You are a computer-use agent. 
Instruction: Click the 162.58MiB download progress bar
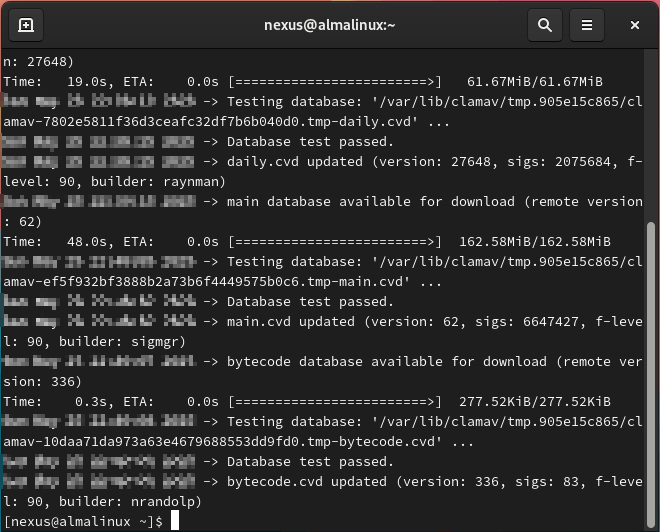(334, 242)
